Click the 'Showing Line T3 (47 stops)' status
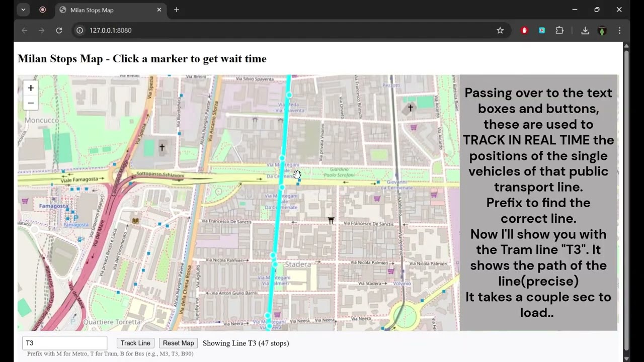The width and height of the screenshot is (644, 362). pos(246,343)
